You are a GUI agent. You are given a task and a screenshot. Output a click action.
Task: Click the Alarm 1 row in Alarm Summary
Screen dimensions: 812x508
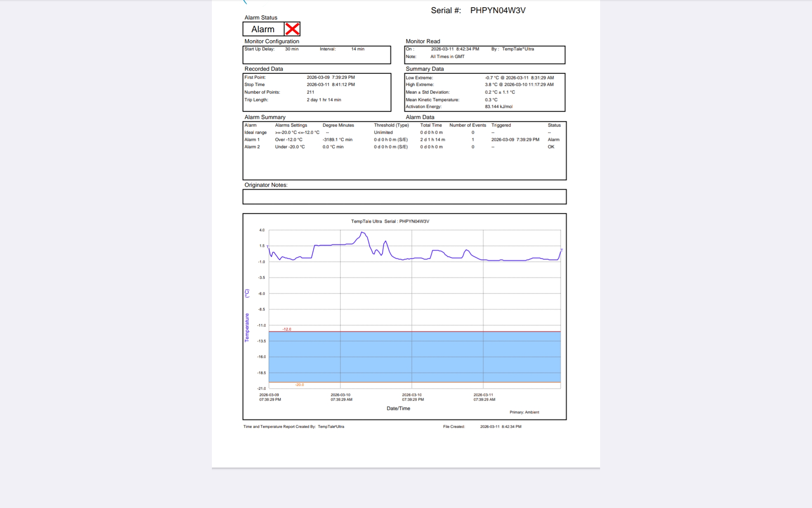click(x=252, y=140)
